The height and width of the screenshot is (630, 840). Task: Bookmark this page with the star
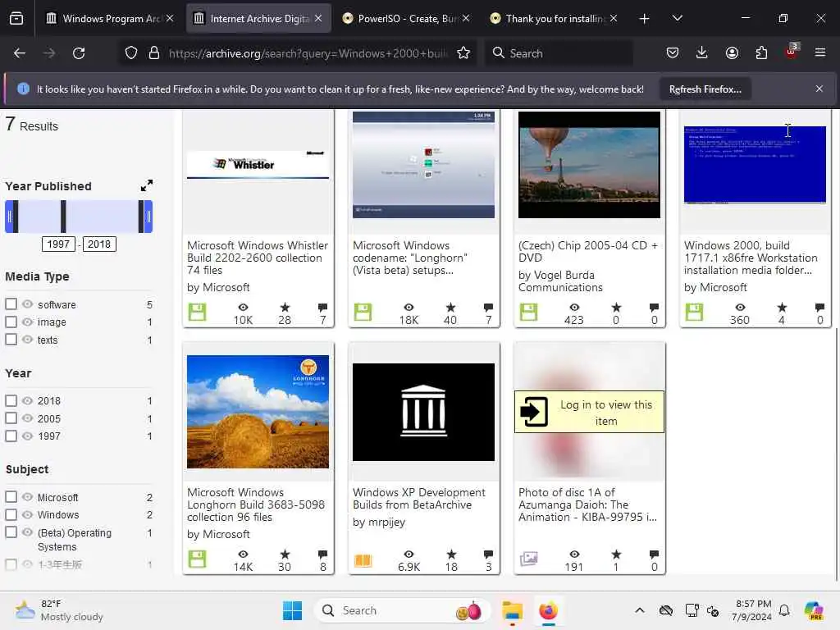click(x=463, y=53)
